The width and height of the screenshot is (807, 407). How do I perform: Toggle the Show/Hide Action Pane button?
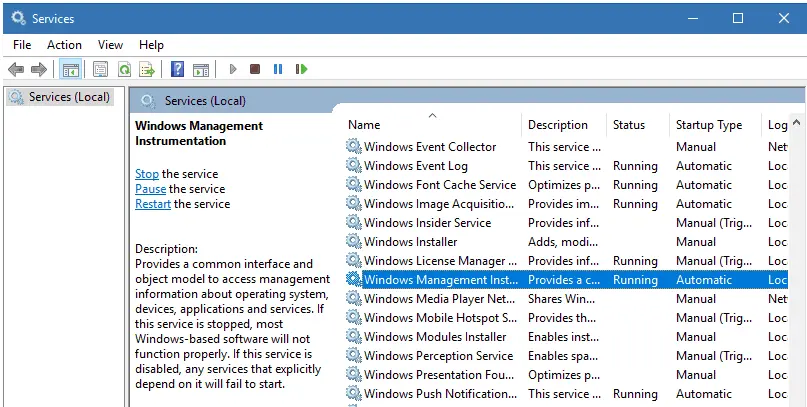point(200,69)
